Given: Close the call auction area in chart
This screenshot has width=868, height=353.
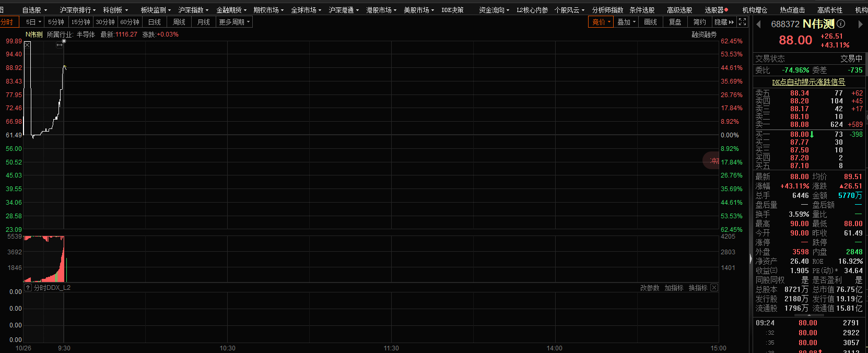Looking at the screenshot, I should (x=27, y=45).
